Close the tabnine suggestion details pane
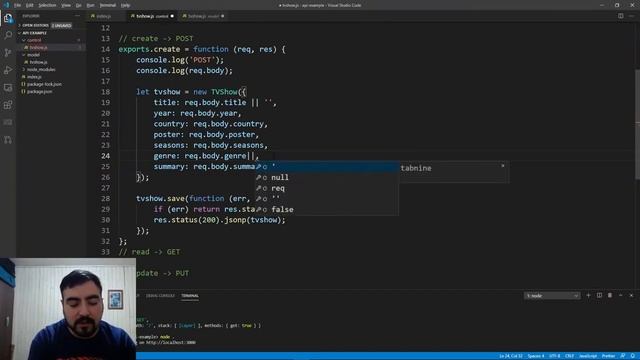Image resolution: width=640 pixels, height=360 pixels. tap(502, 166)
